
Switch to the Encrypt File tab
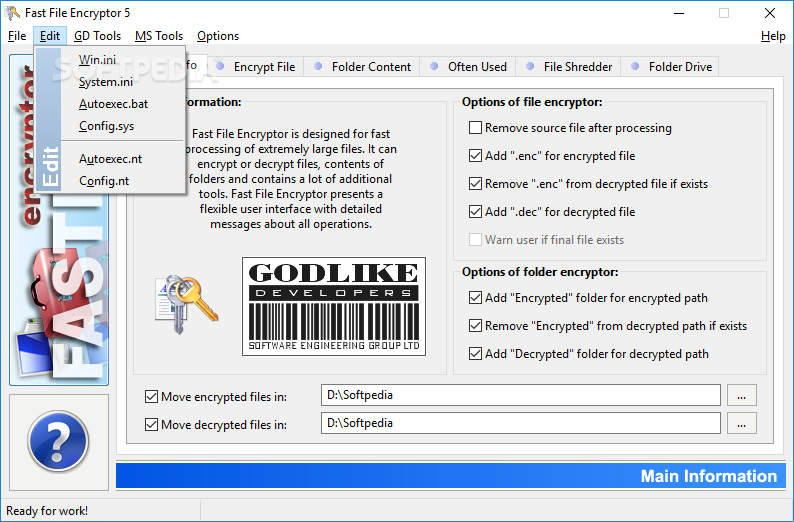click(256, 67)
